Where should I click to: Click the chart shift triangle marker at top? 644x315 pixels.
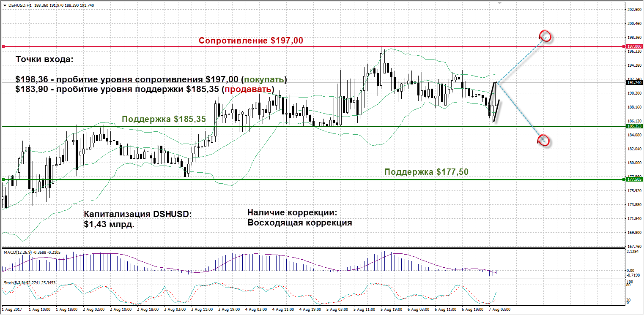[x=500, y=2]
